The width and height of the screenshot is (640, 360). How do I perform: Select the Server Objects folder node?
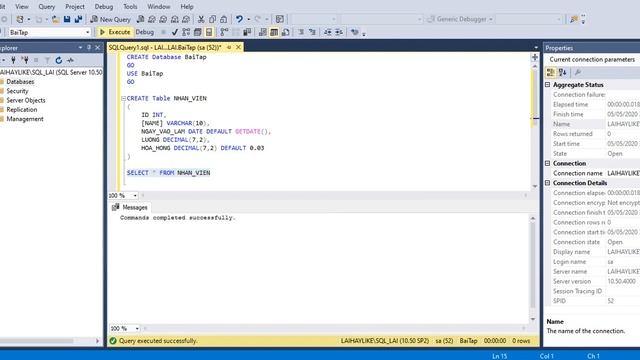26,100
